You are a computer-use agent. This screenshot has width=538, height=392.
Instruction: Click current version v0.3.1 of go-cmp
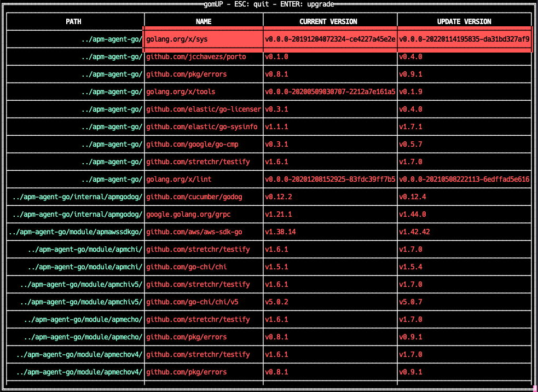click(276, 144)
